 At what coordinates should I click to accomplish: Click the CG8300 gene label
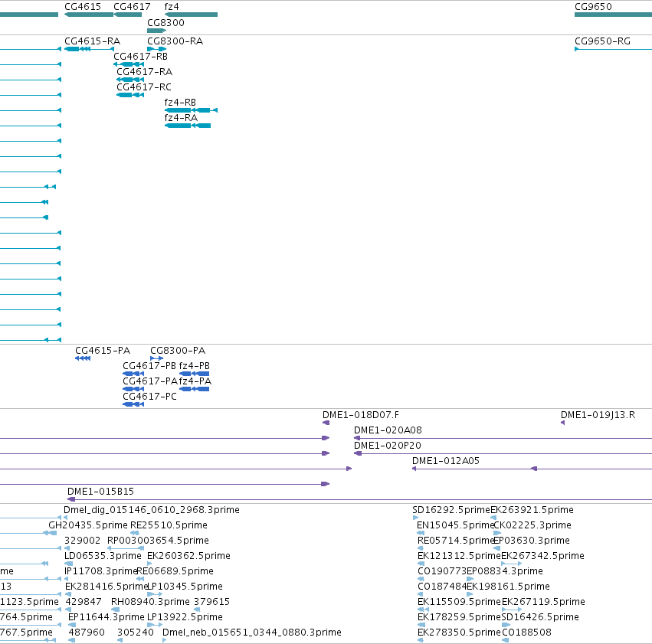(166, 22)
